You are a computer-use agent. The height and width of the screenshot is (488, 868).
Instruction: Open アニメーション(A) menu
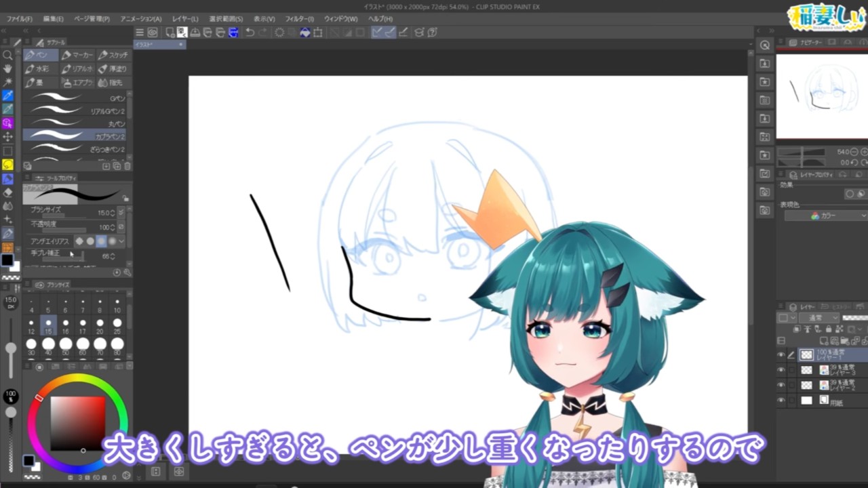pyautogui.click(x=141, y=19)
